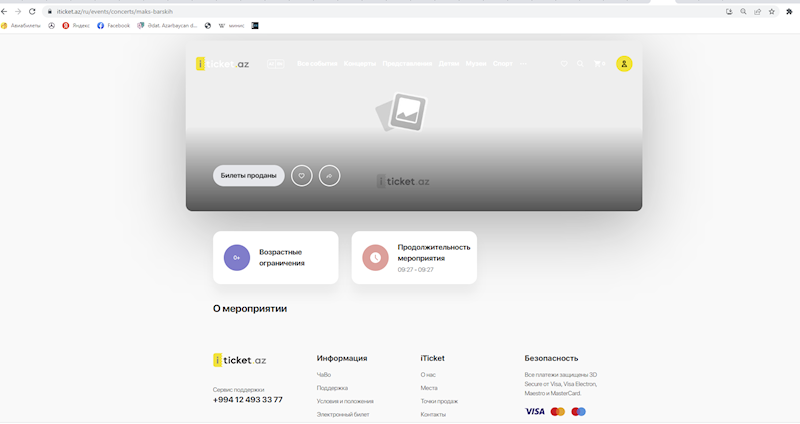Click the support phone number +994 12 493 33 77
This screenshot has height=424, width=800.
coord(247,400)
